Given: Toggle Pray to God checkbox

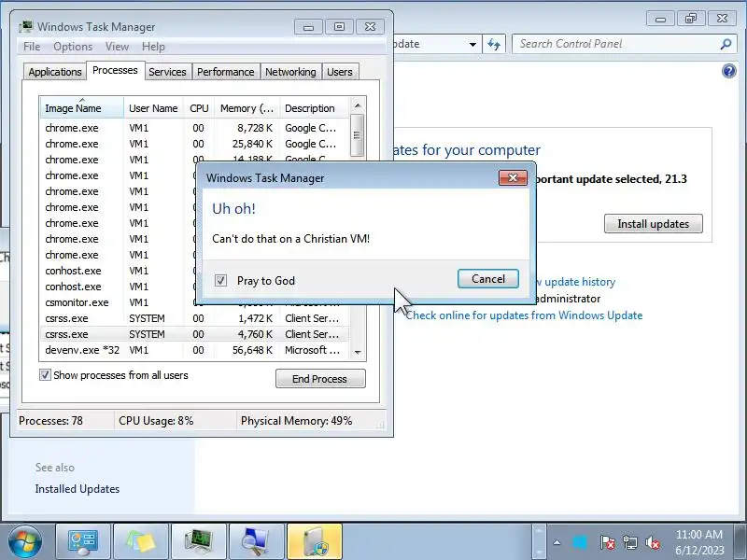Looking at the screenshot, I should pyautogui.click(x=220, y=281).
